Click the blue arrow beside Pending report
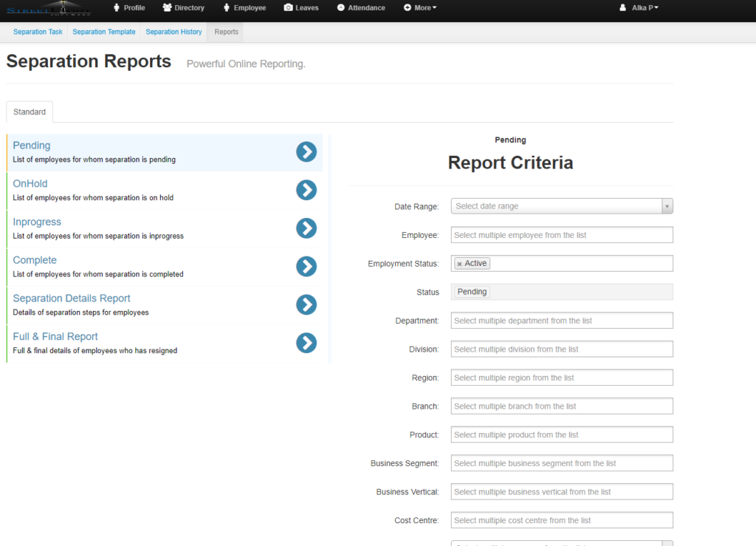The image size is (756, 546). point(306,151)
